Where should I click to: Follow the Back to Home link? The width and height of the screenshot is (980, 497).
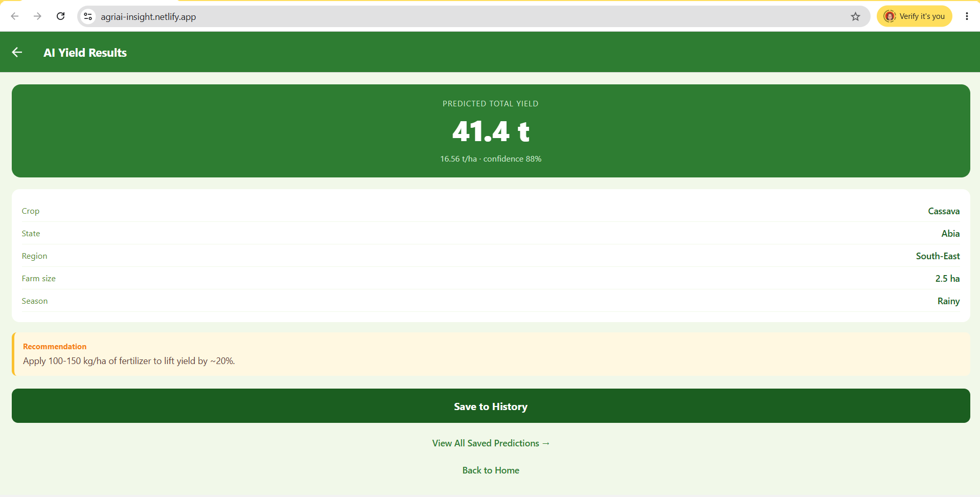click(x=491, y=470)
